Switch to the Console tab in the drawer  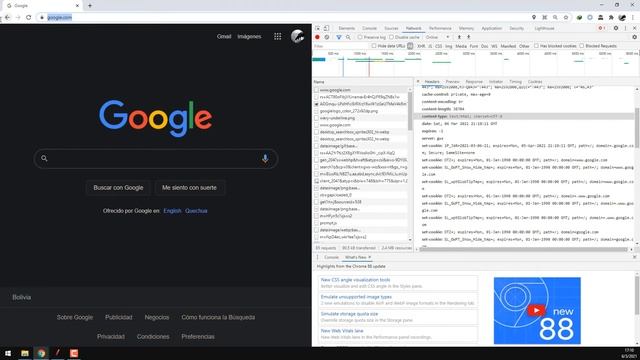pyautogui.click(x=331, y=257)
